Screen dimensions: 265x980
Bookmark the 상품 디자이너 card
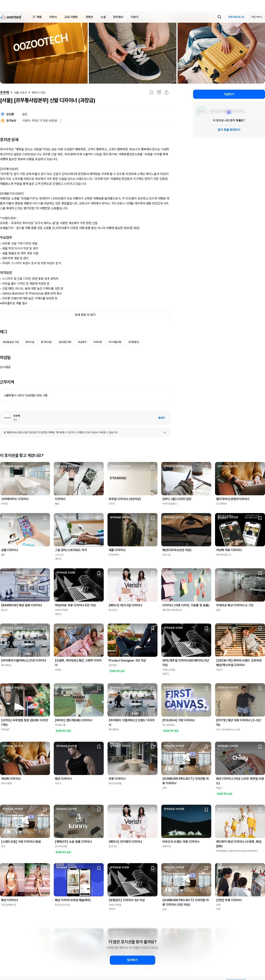(45, 518)
